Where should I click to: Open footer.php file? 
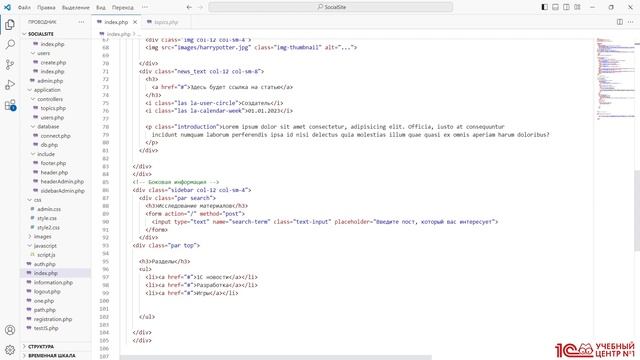pos(53,163)
